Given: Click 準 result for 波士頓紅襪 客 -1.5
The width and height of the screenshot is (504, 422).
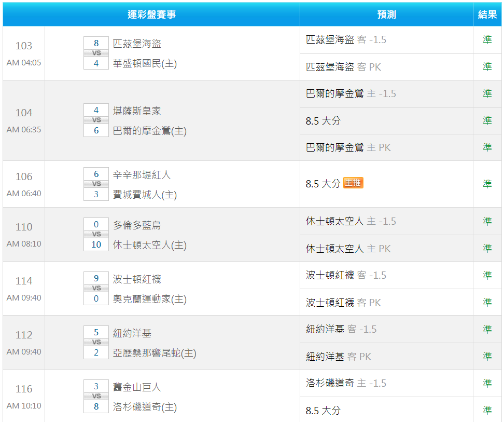Looking at the screenshot, I should pyautogui.click(x=487, y=275).
